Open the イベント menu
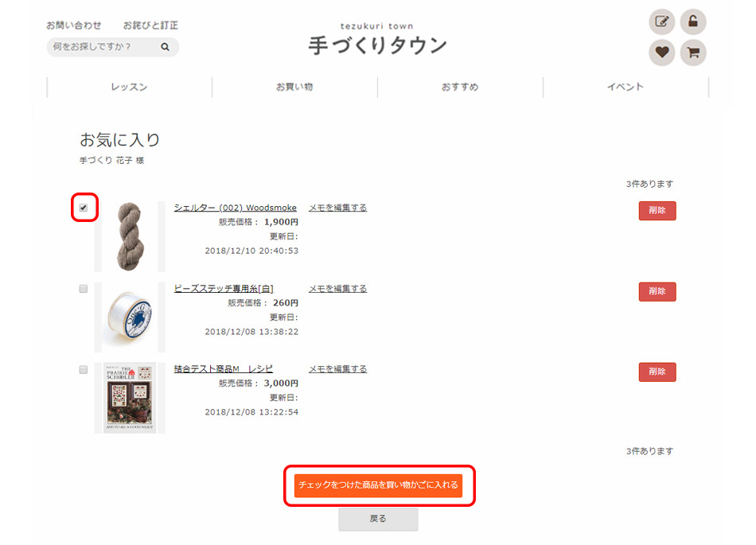The height and width of the screenshot is (545, 756). tap(625, 87)
